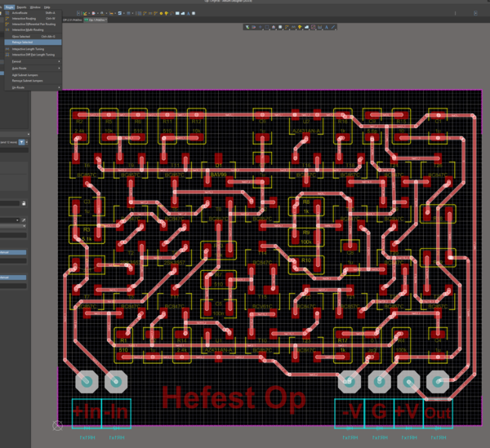Open the selection filter in the active bar
Image resolution: width=490 pixels, height=448 pixels.
[247, 27]
